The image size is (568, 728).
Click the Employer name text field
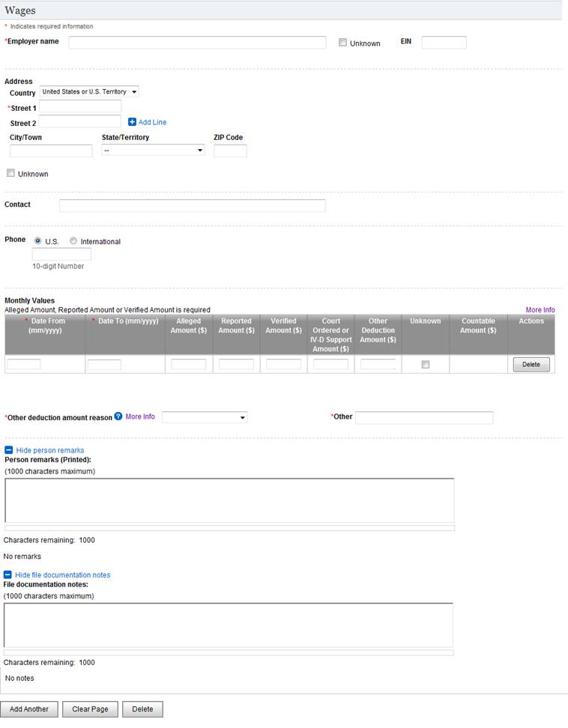point(197,43)
